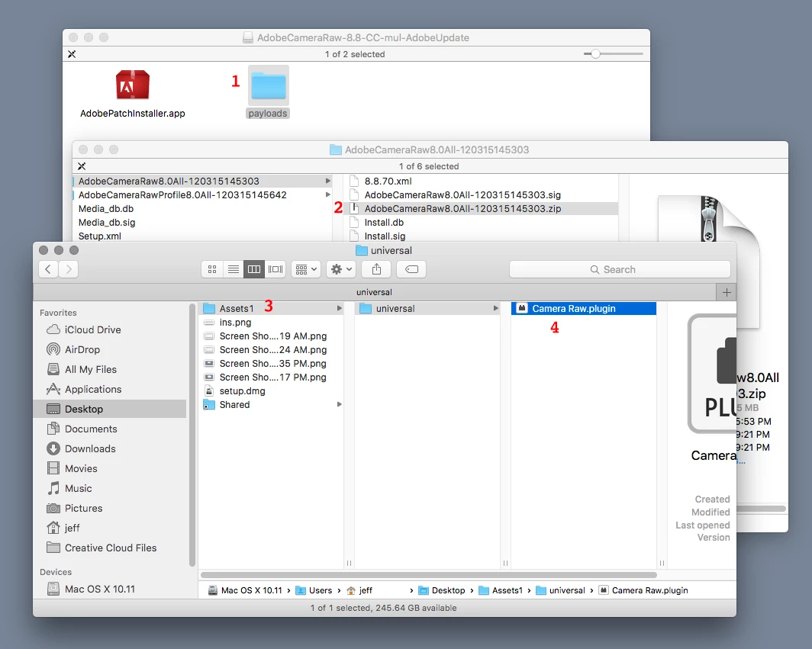This screenshot has width=812, height=649.
Task: Select ins.png file
Action: coord(272,323)
